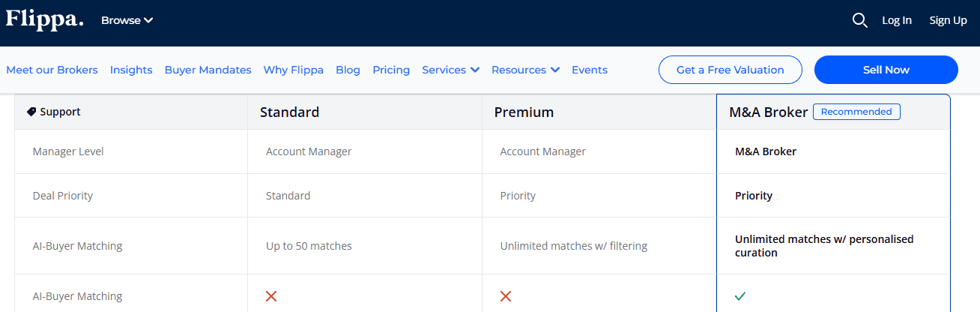The image size is (980, 312).
Task: Click the search magnifier icon
Action: (859, 20)
